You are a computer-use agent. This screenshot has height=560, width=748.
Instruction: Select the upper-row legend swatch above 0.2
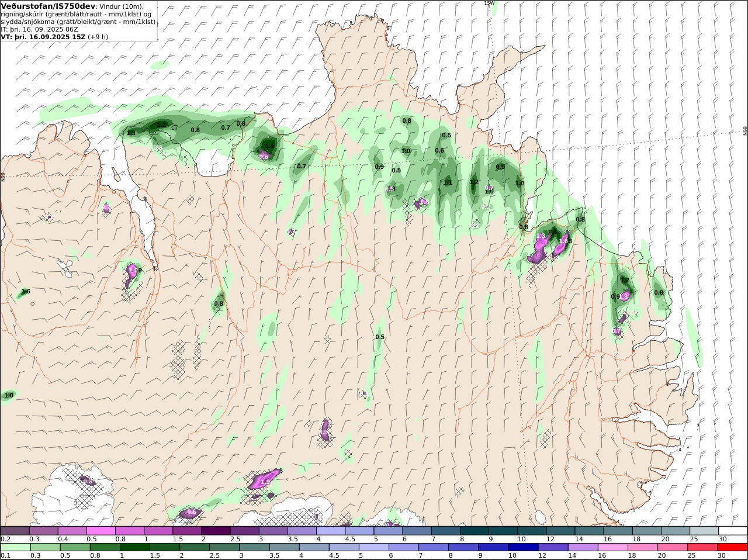point(15,531)
